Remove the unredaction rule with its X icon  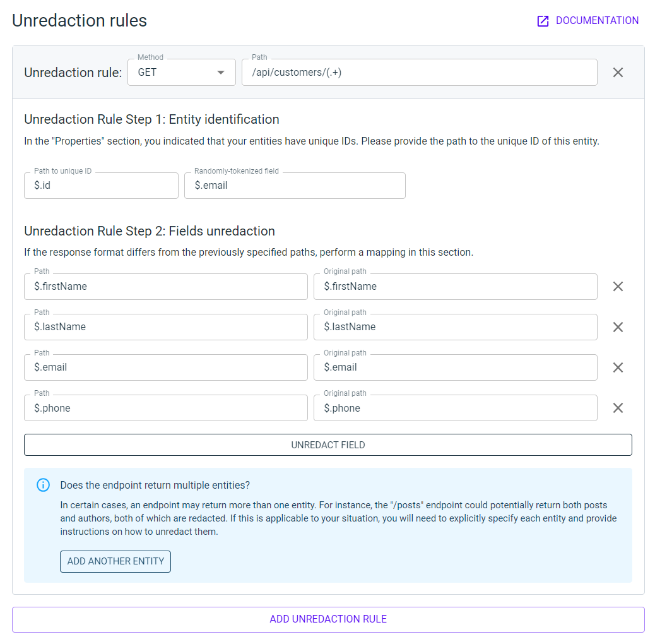point(618,73)
